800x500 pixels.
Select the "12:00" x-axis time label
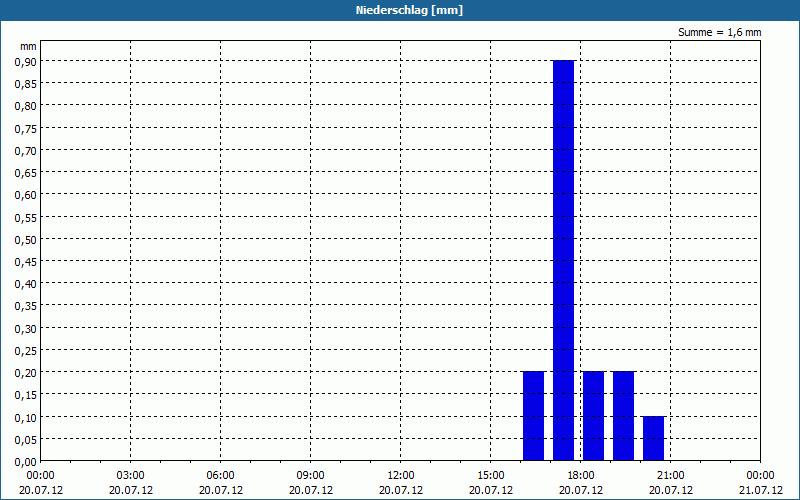(x=401, y=476)
